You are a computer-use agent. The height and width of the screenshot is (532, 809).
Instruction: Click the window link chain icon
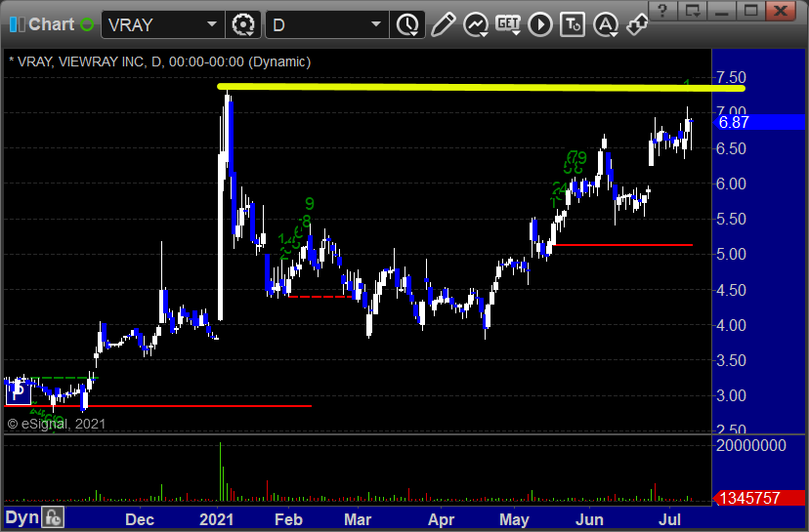pyautogui.click(x=637, y=24)
